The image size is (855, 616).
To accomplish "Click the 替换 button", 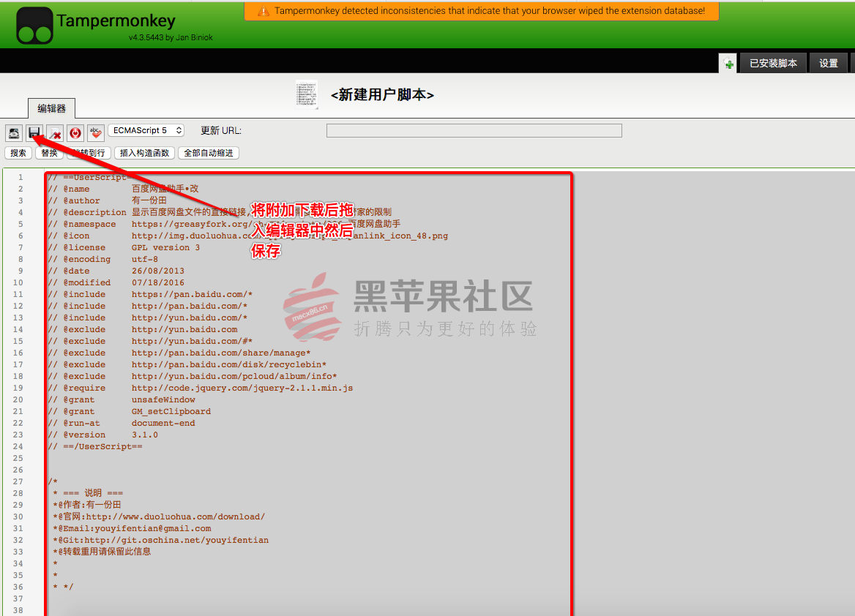I will pyautogui.click(x=49, y=153).
